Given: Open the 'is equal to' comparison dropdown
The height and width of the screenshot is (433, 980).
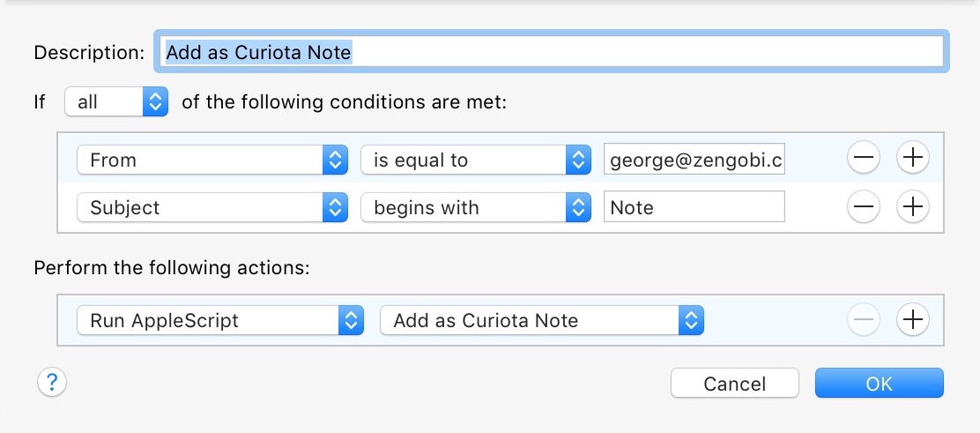Looking at the screenshot, I should 475,160.
